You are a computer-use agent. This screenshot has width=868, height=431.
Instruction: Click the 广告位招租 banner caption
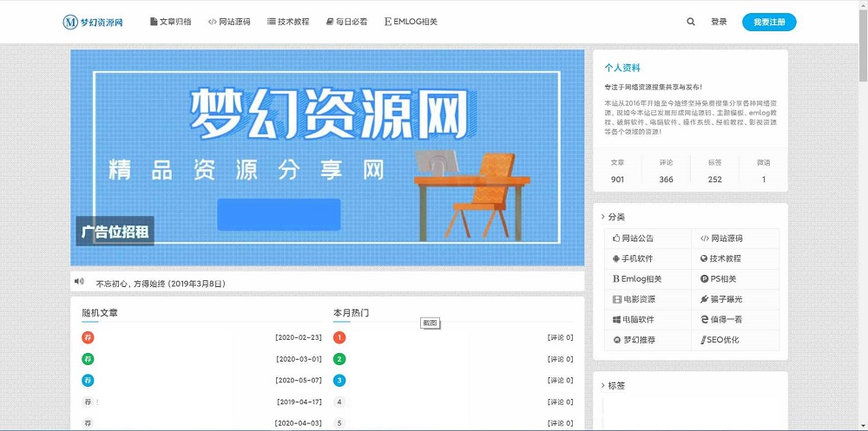point(115,232)
